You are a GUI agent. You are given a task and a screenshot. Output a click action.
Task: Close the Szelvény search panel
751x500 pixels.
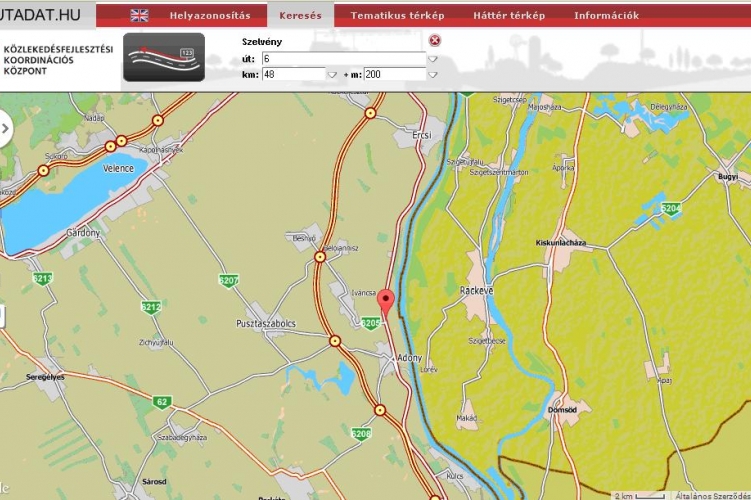[x=434, y=41]
